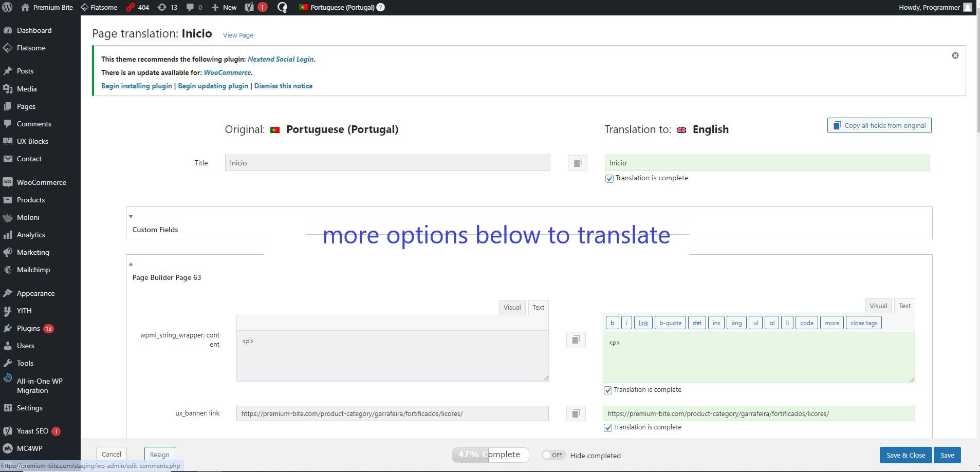Viewport: 980px width, 472px height.
Task: Open All-in-One WP Migration
Action: click(40, 386)
